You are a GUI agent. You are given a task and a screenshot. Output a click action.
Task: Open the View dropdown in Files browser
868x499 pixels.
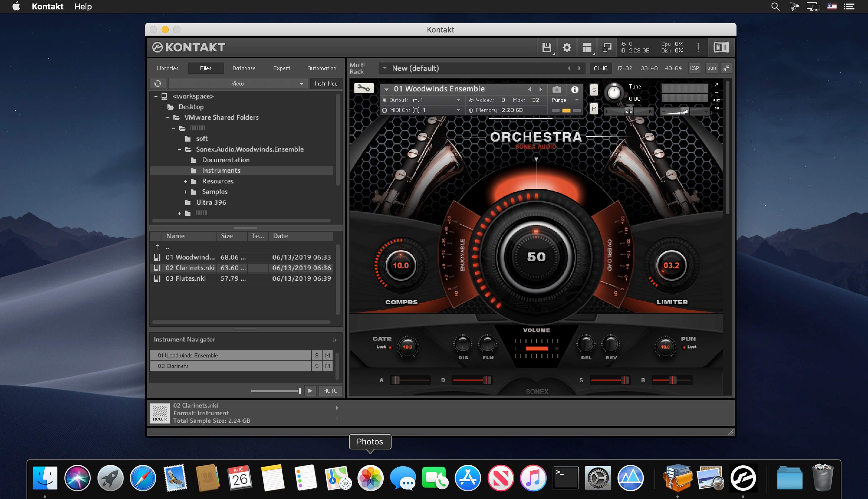coord(237,83)
